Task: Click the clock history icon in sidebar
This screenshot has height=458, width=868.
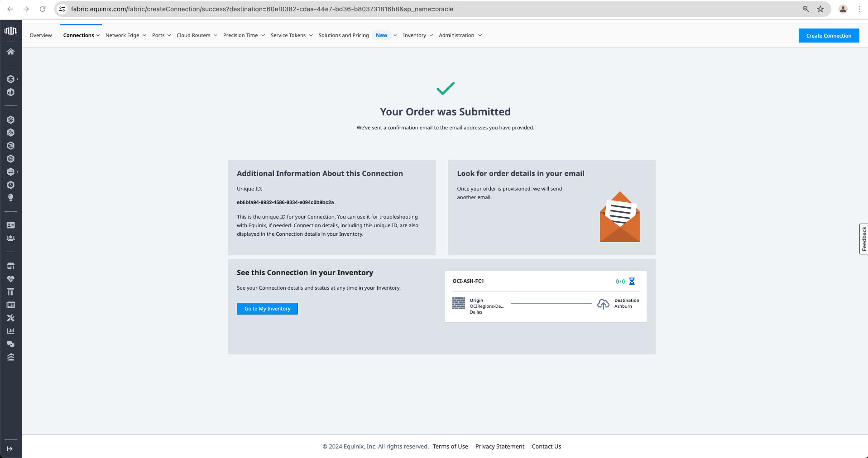Action: point(11,185)
